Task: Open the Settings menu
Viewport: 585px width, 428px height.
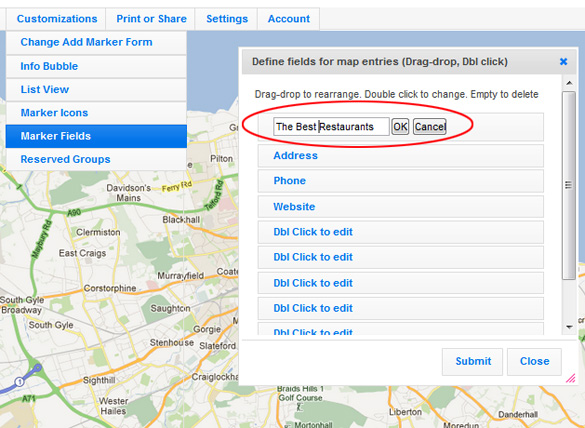Action: [227, 19]
